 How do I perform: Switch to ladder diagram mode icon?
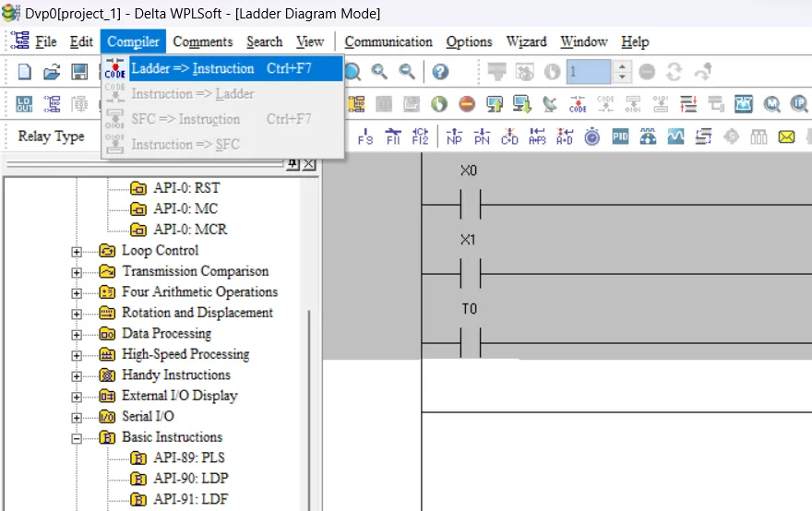coord(52,104)
